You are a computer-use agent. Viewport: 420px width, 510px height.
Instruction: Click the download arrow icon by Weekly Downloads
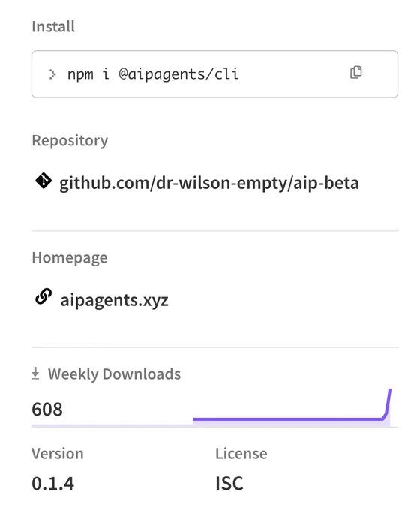pyautogui.click(x=35, y=373)
